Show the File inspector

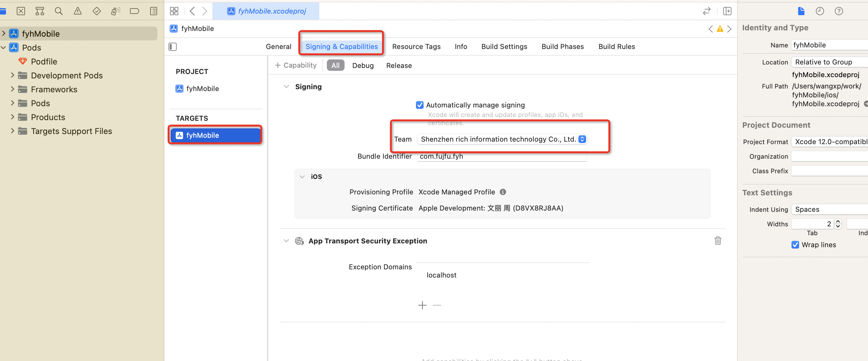(801, 11)
